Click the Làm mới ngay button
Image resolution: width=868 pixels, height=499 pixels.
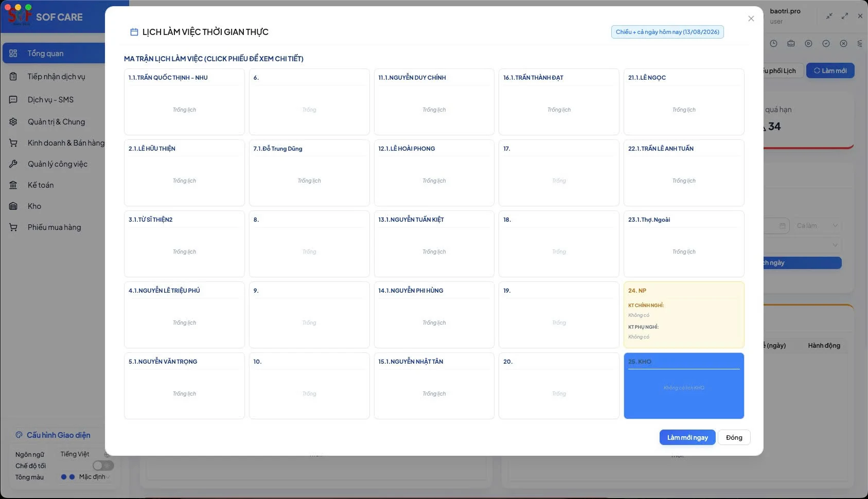click(687, 438)
